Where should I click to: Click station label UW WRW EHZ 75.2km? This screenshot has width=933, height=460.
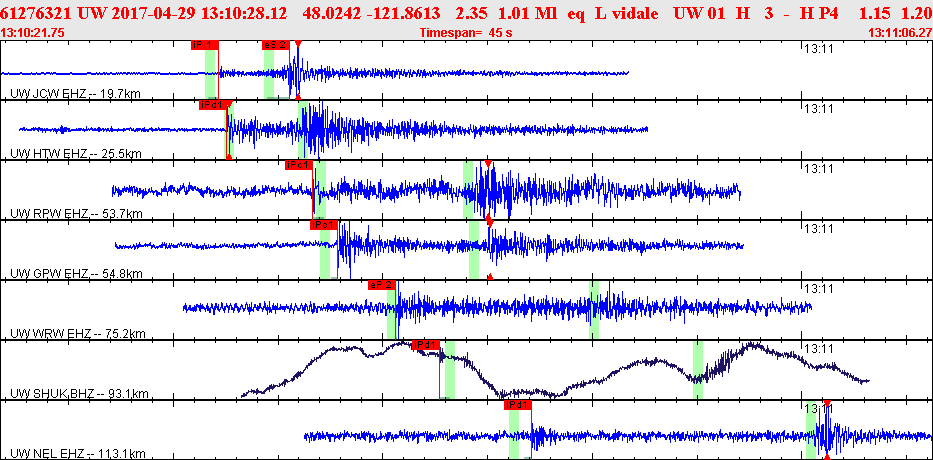(x=79, y=333)
